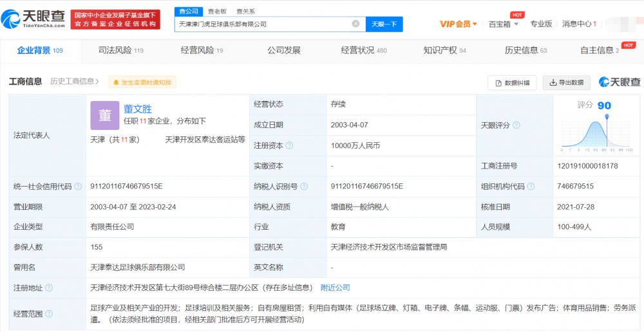Switch to the 司法风险 tab
This screenshot has width=644, height=332.
click(121, 50)
